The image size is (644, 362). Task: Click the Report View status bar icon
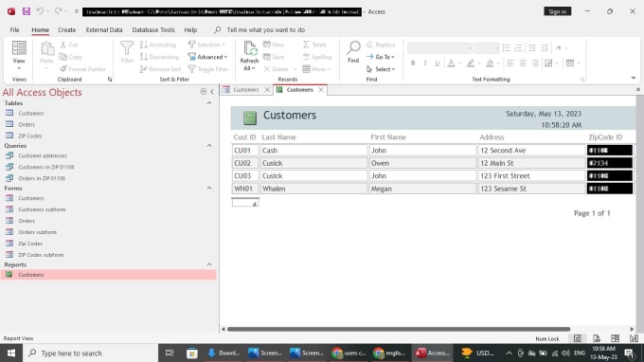pyautogui.click(x=578, y=338)
